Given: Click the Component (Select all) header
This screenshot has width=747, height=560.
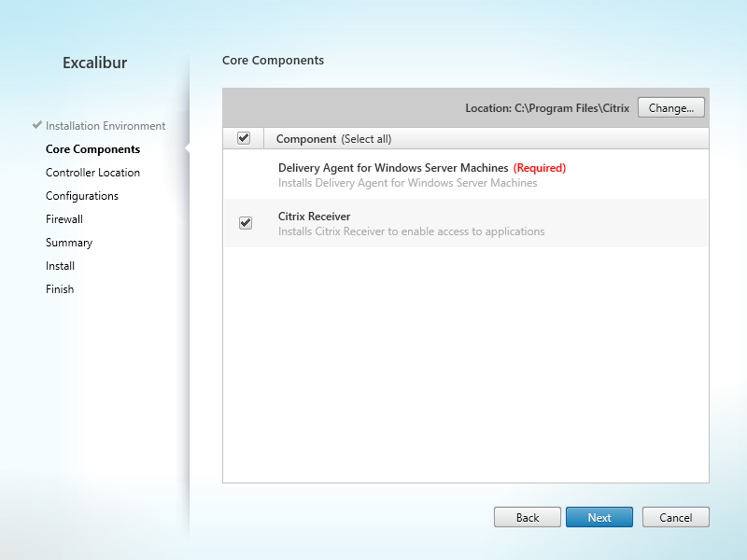Looking at the screenshot, I should coord(333,139).
